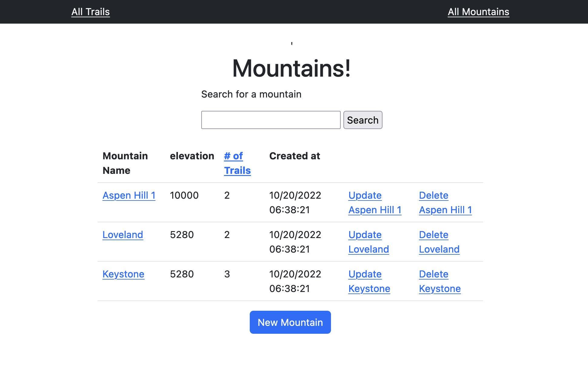Open the Loveland mountain page
The height and width of the screenshot is (381, 588).
pos(122,235)
